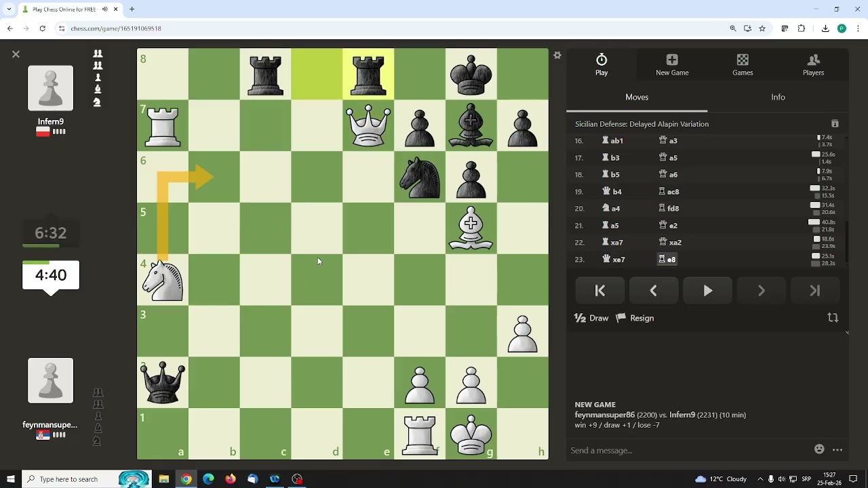Open the Players tab
The image size is (868, 488).
(x=813, y=65)
